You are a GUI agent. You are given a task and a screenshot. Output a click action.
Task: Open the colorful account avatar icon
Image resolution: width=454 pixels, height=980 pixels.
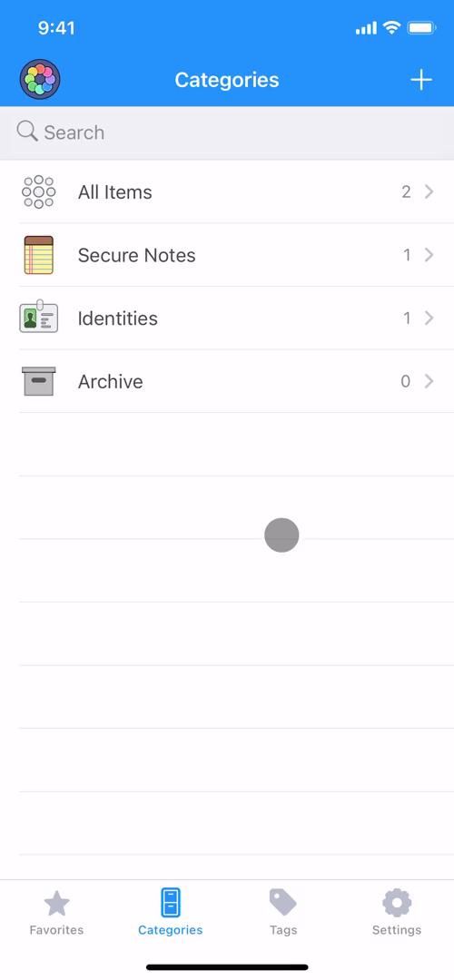[x=39, y=80]
